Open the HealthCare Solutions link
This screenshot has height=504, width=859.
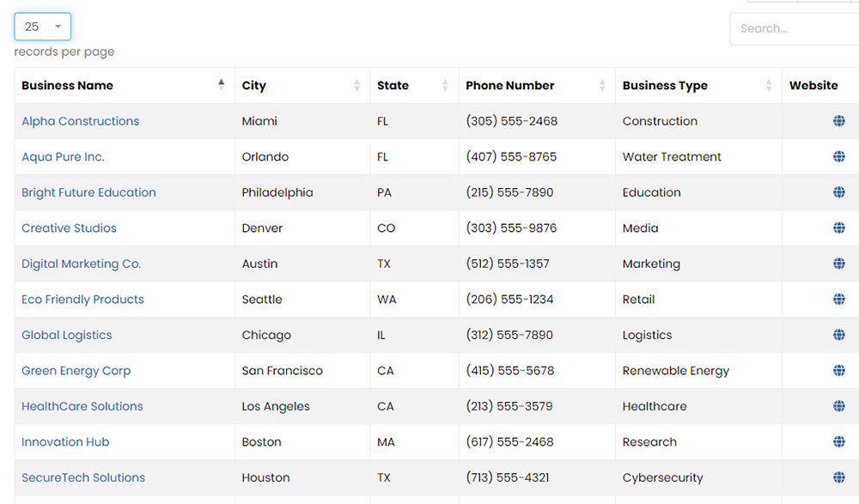pos(82,406)
